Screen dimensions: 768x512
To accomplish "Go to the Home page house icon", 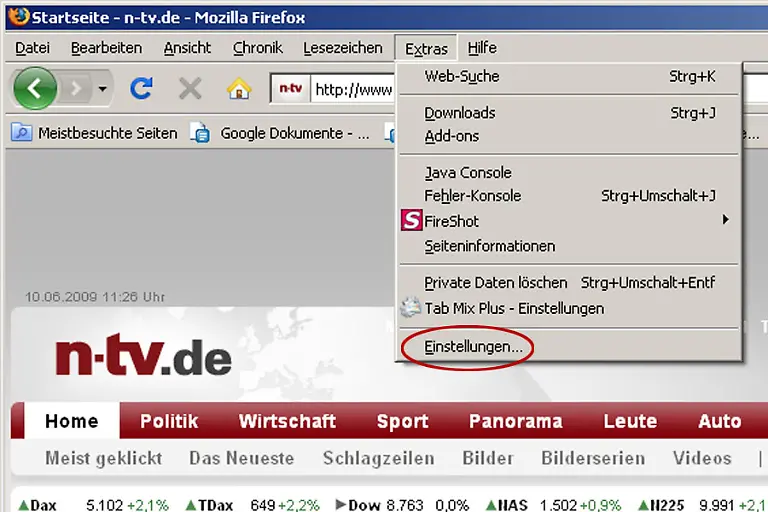I will click(239, 89).
